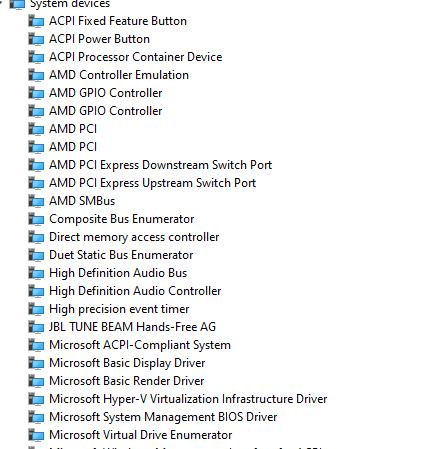Click the ACPI Fixed Feature Button device icon
Image resolution: width=431 pixels, height=449 pixels.
click(36, 21)
